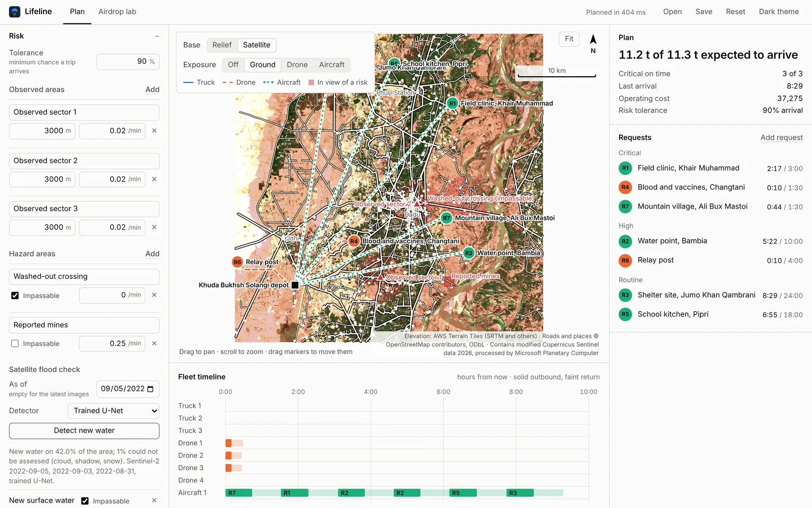Click the R7 segment on Aircraft 1 timeline
The height and width of the screenshot is (508, 812).
click(x=239, y=493)
